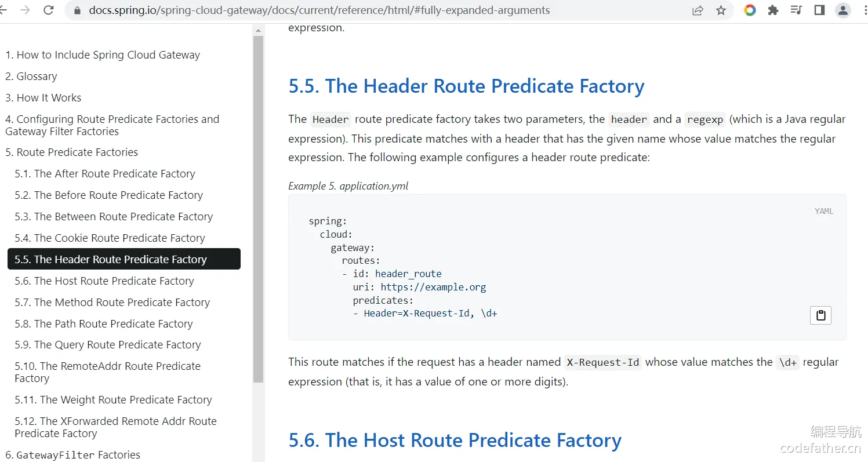Go to the '2. Glossary' section
Screen dimensions: 868x462
(31, 77)
